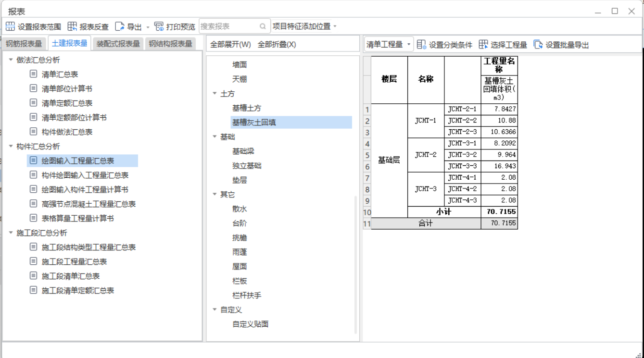The height and width of the screenshot is (358, 644).
Task: Collapse the 土方 category expander
Action: coord(215,94)
